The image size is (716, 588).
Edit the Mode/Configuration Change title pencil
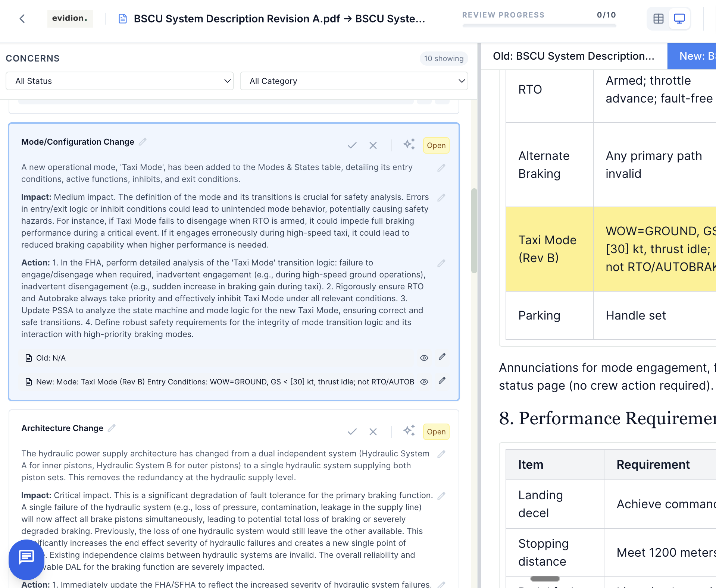tap(143, 142)
